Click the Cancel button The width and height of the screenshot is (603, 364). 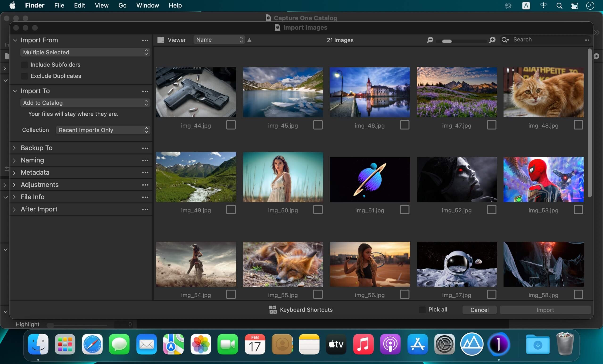[479, 309]
